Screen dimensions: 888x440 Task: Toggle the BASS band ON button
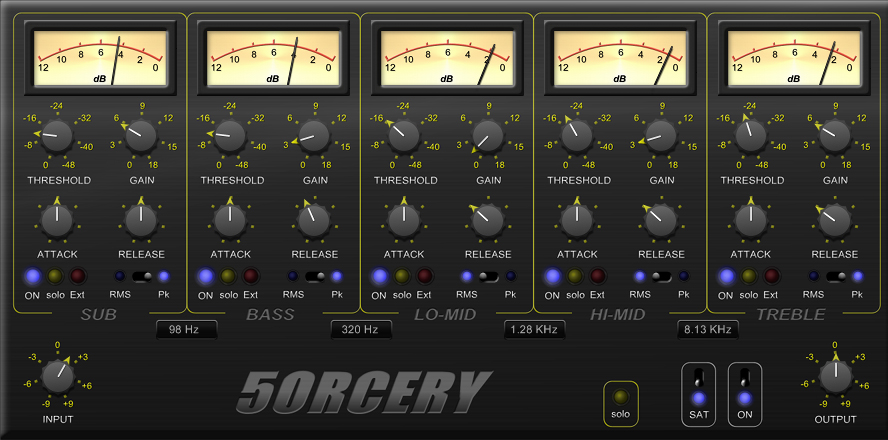coord(206,276)
